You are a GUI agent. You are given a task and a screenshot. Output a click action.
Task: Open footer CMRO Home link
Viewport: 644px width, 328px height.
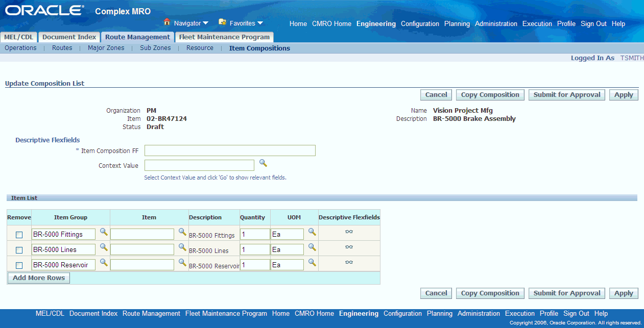coord(314,314)
